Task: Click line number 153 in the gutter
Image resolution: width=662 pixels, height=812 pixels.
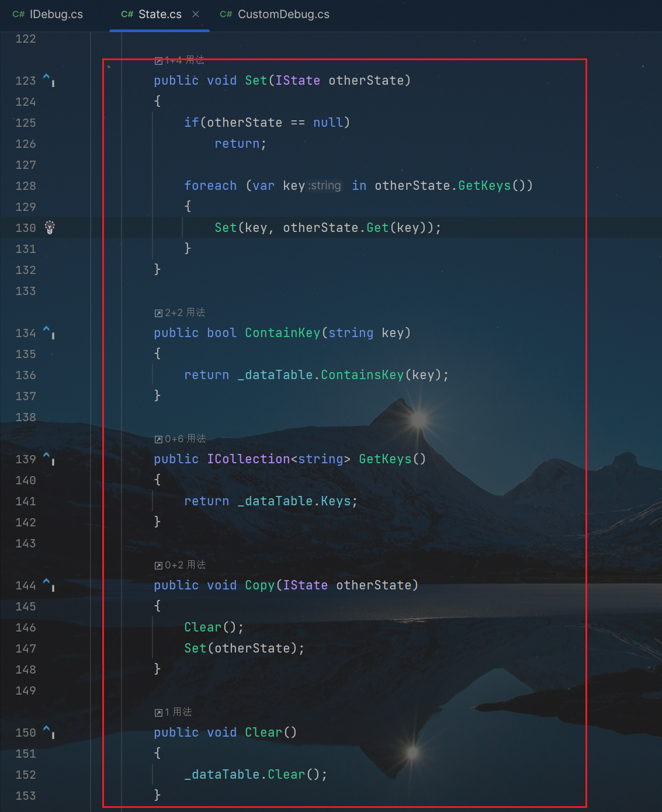Action: 26,796
